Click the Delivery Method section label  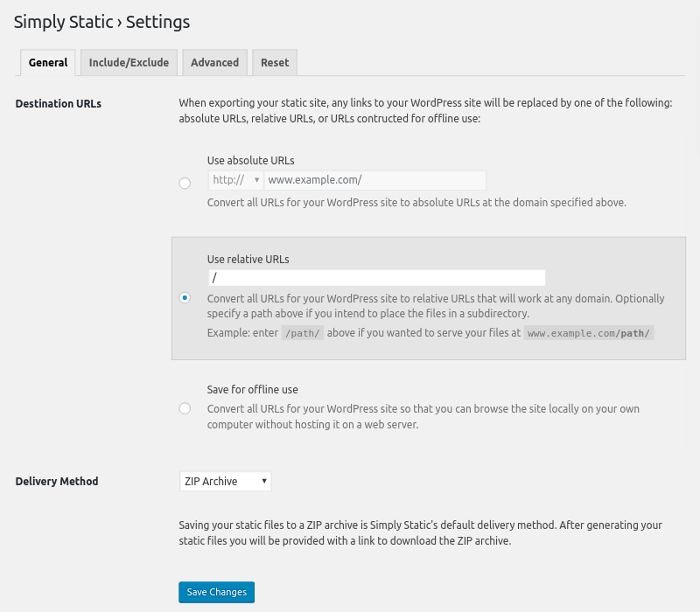point(57,482)
